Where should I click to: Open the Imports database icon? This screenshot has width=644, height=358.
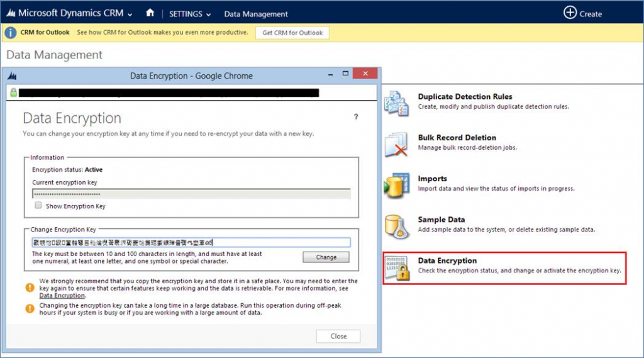(x=396, y=186)
